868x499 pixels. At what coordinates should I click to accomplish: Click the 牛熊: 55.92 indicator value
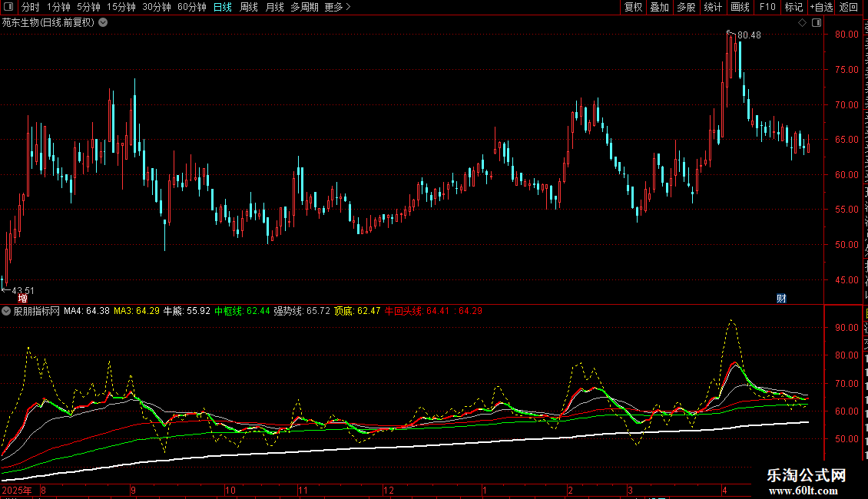click(187, 311)
